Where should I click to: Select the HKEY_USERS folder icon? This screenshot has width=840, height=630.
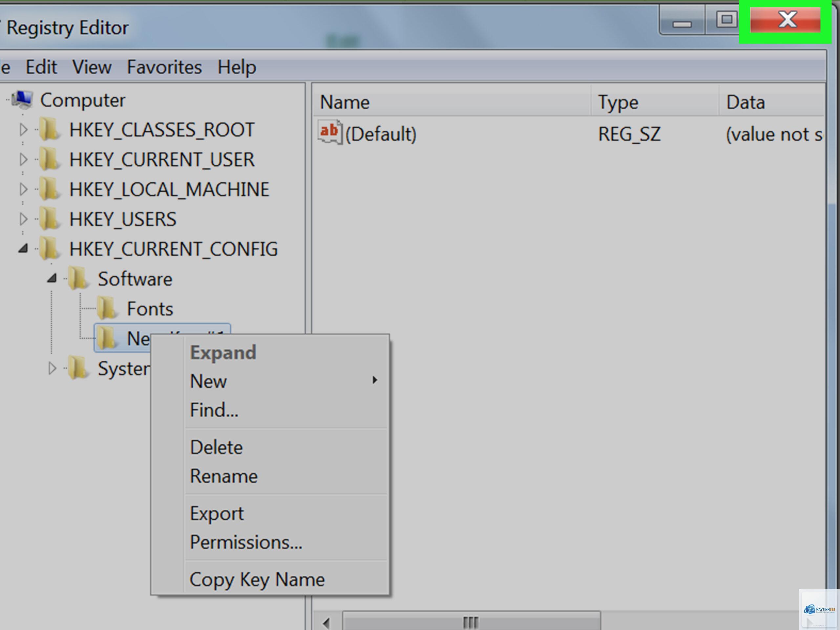tap(49, 219)
